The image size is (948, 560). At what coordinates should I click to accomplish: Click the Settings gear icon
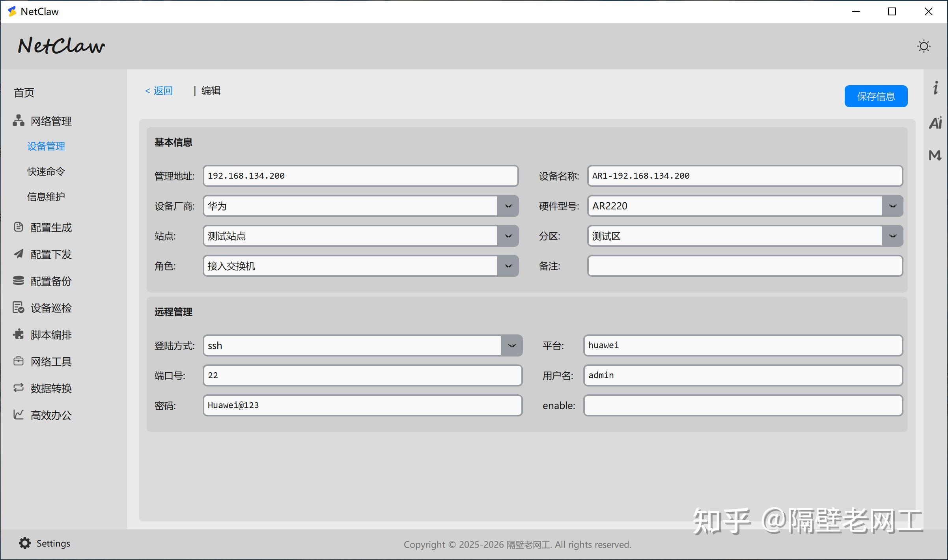tap(24, 543)
